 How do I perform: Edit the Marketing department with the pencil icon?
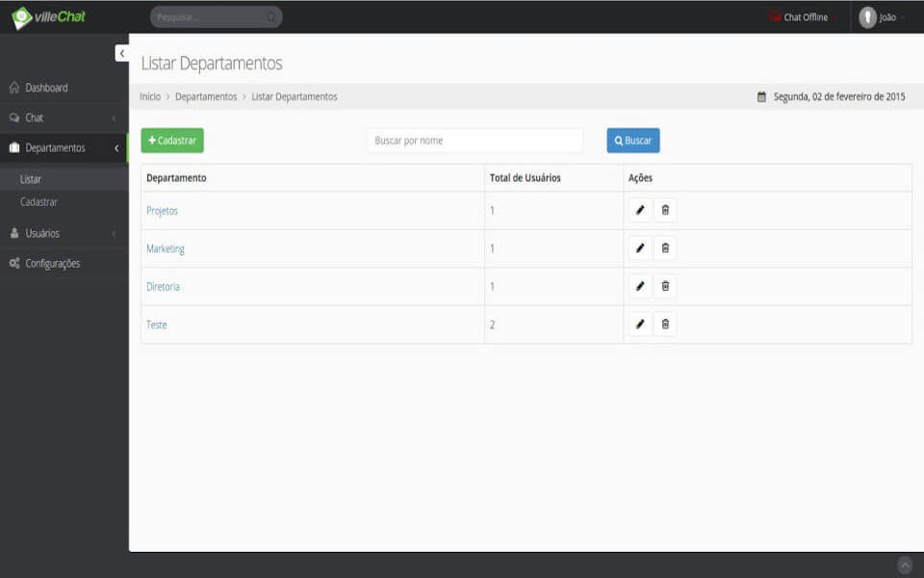point(640,249)
